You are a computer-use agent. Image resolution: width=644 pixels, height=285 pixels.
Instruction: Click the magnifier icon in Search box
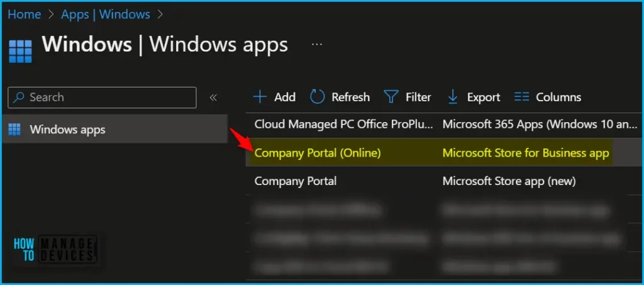click(18, 98)
